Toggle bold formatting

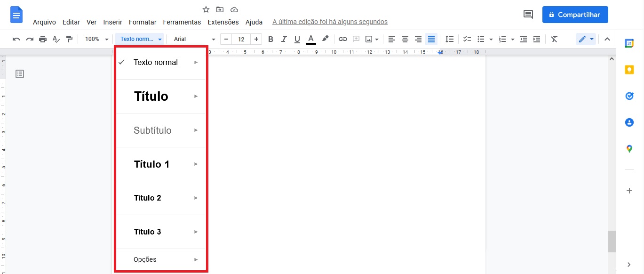(x=270, y=39)
